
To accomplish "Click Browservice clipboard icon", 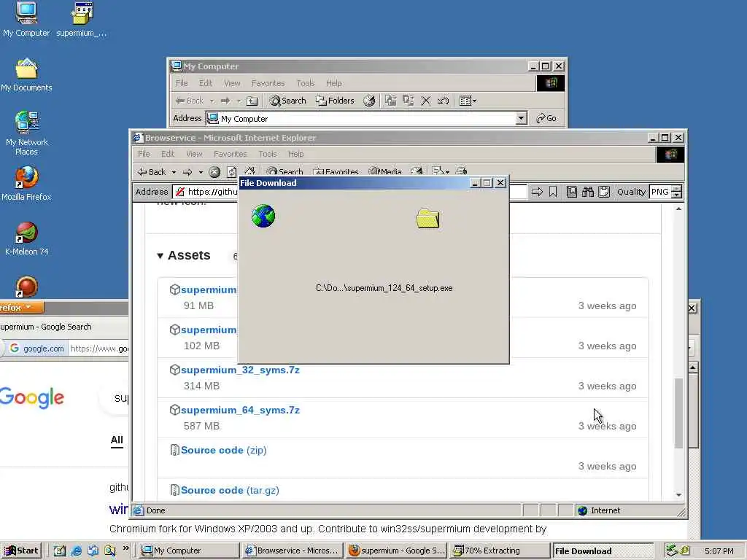I will tap(604, 192).
